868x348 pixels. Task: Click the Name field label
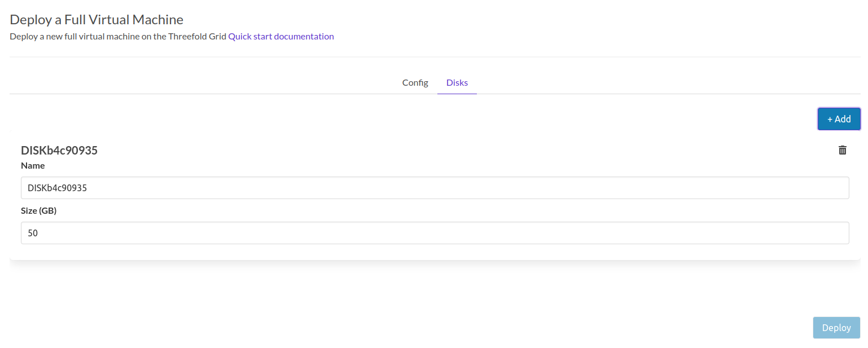pos(33,166)
